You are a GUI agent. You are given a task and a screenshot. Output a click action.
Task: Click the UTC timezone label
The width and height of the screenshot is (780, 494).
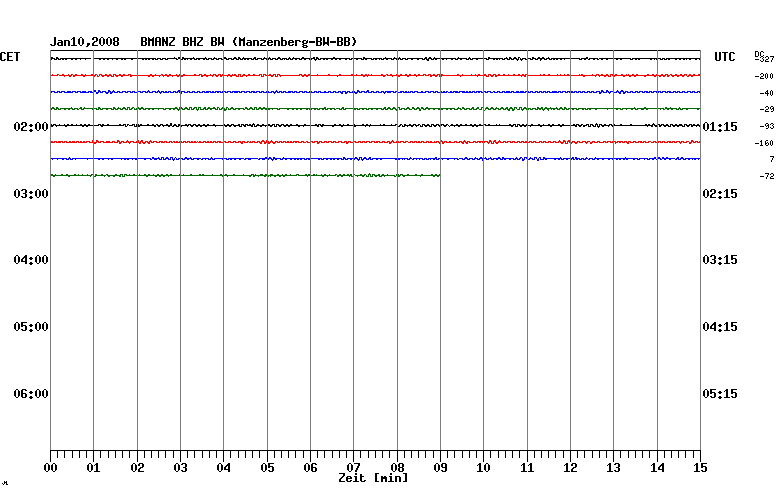click(x=725, y=57)
